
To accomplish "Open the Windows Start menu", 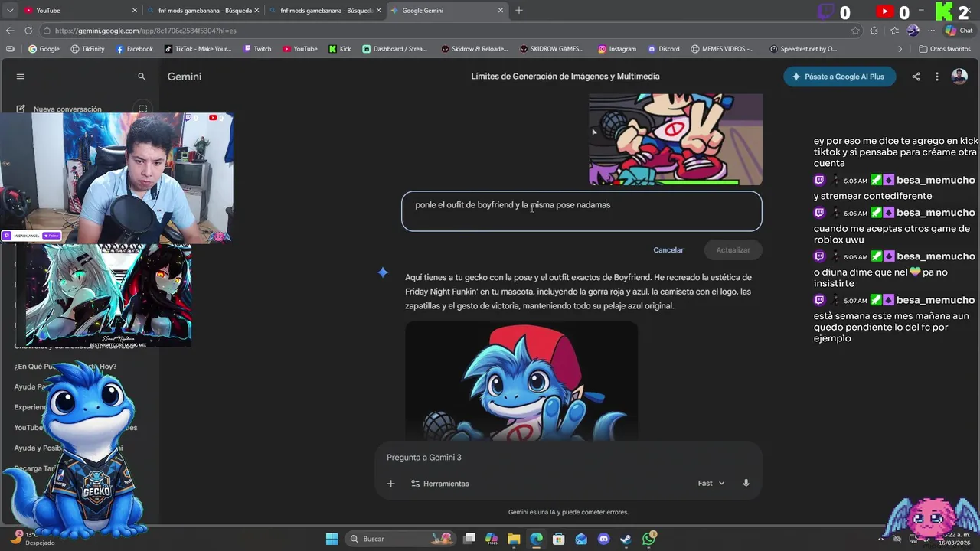I will click(332, 539).
